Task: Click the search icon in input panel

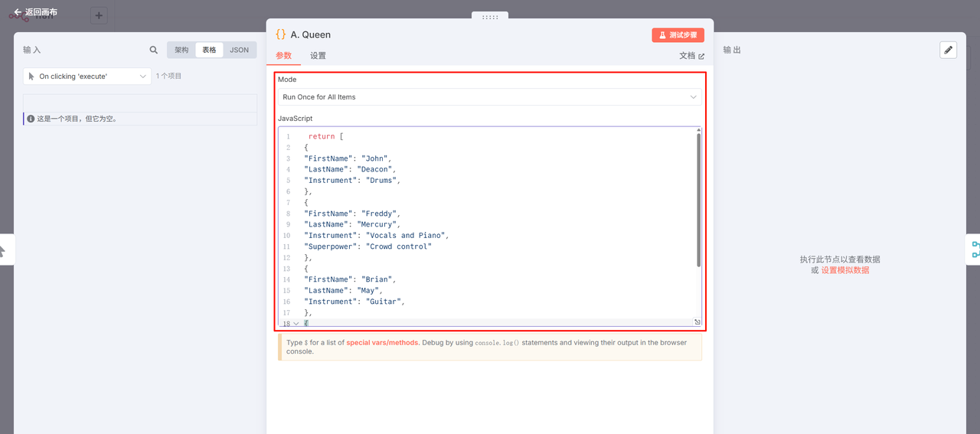Action: [154, 50]
